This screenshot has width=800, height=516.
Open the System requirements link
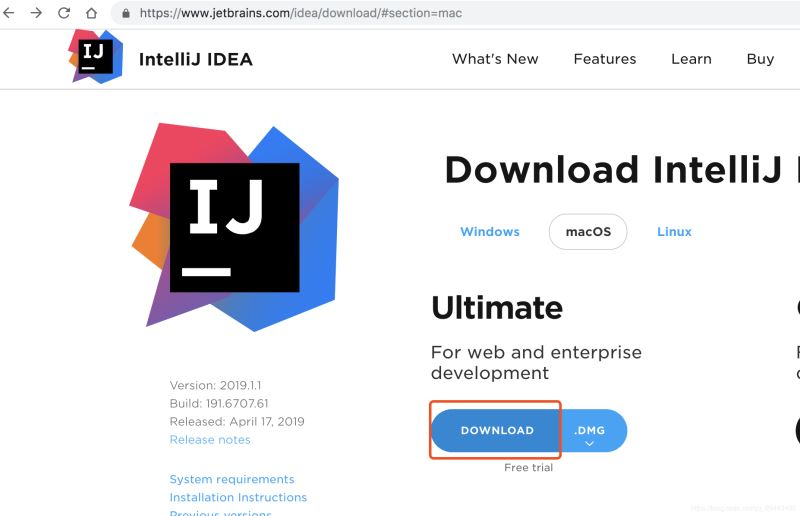click(x=232, y=479)
